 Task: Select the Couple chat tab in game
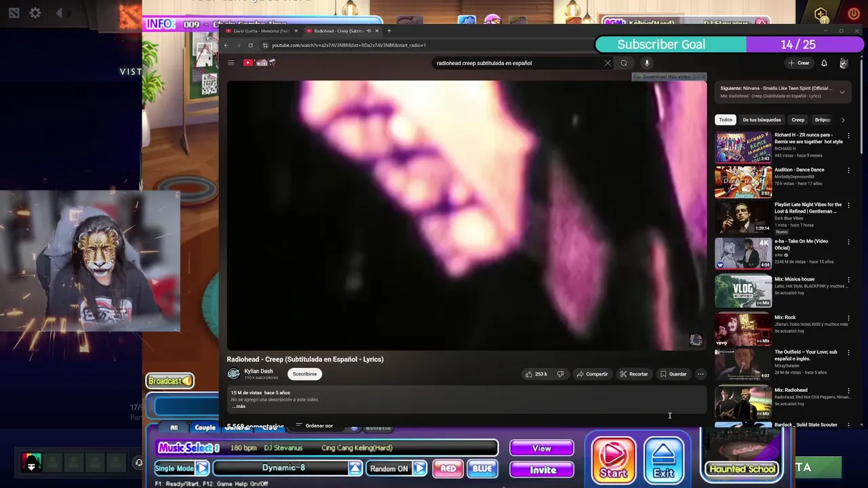tap(205, 428)
